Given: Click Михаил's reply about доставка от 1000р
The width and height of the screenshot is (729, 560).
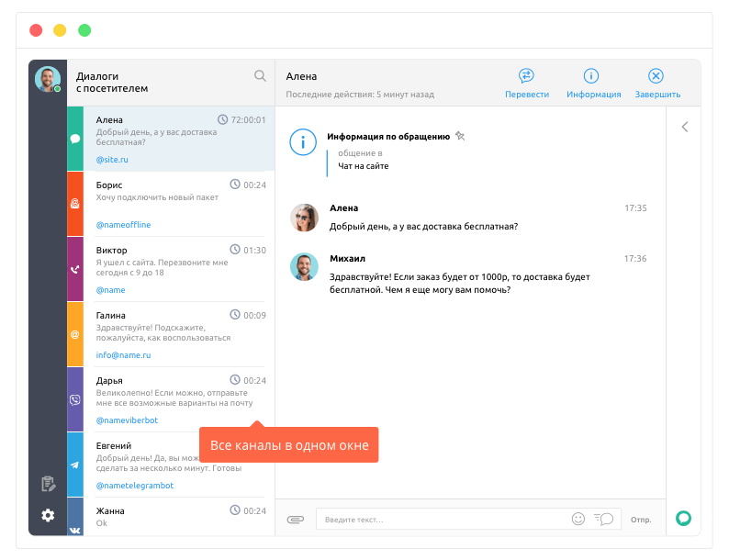Looking at the screenshot, I should pyautogui.click(x=459, y=283).
